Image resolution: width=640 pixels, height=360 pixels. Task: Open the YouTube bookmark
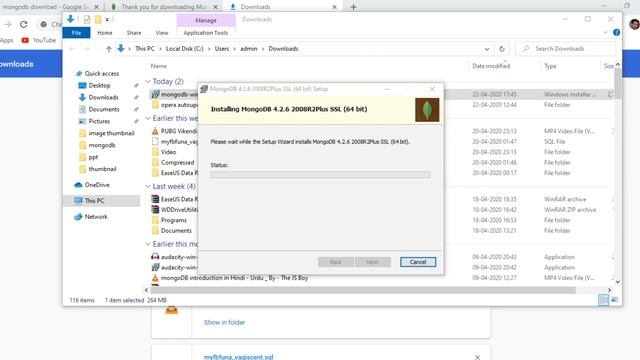39,40
